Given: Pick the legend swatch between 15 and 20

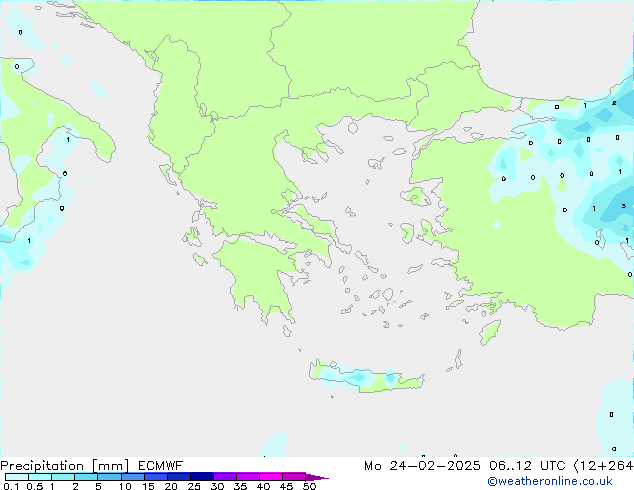Looking at the screenshot, I should point(155,477).
